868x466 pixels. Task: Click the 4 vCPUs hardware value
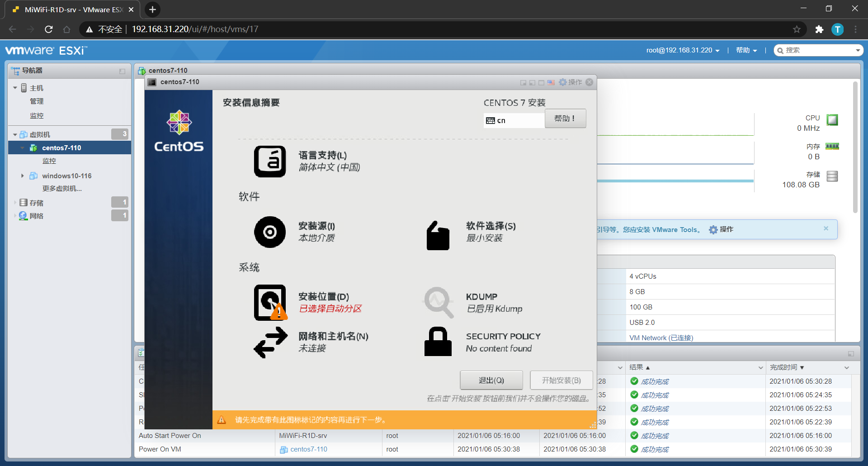click(x=642, y=276)
